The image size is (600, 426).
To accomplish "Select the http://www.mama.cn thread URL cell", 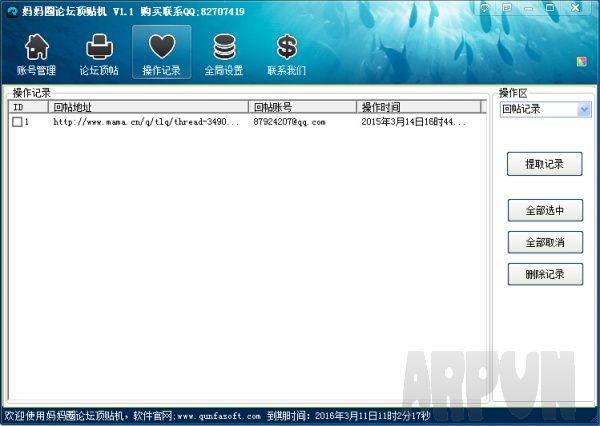I will pyautogui.click(x=146, y=122).
